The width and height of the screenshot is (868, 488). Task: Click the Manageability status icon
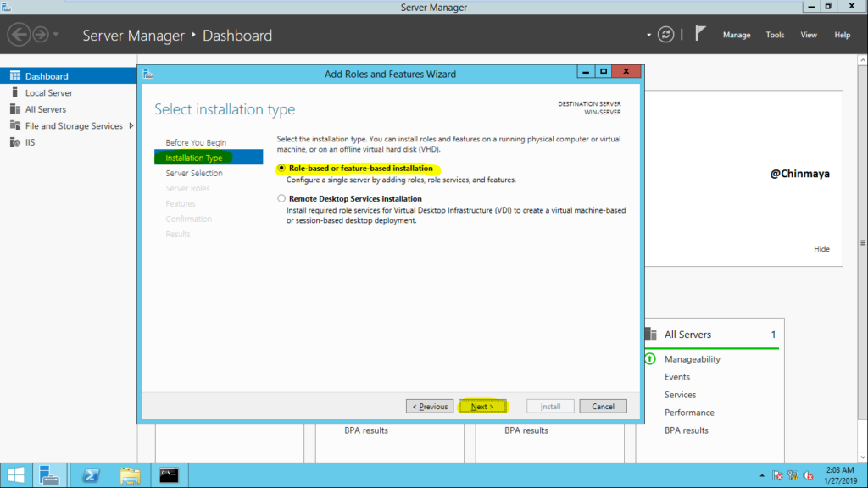point(650,359)
